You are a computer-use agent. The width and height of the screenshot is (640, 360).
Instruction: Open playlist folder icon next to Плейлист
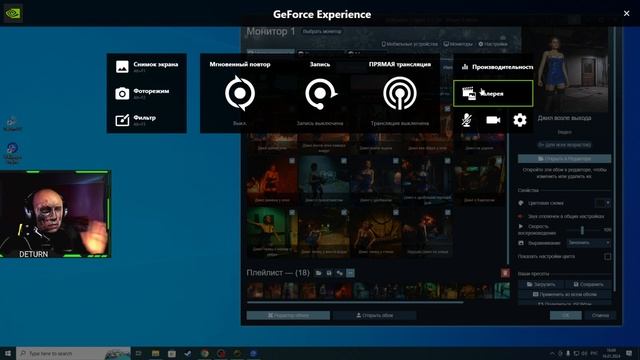pos(318,273)
